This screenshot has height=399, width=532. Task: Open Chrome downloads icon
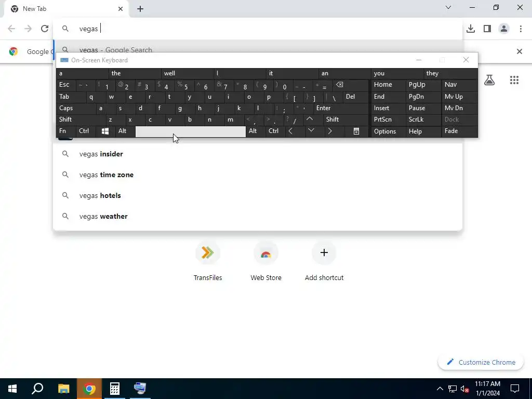[x=471, y=29]
